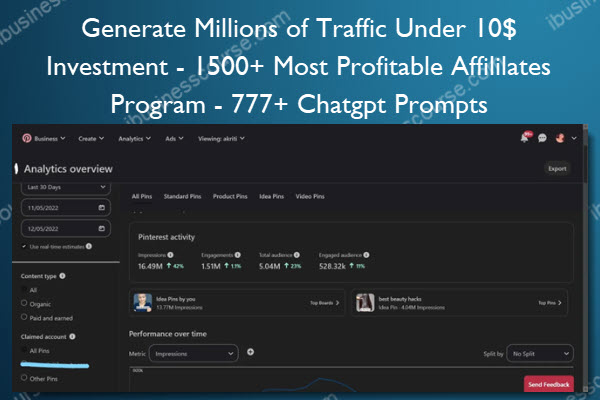The height and width of the screenshot is (400, 600).
Task: Choose Other Pins under Claimed account
Action: 25,377
